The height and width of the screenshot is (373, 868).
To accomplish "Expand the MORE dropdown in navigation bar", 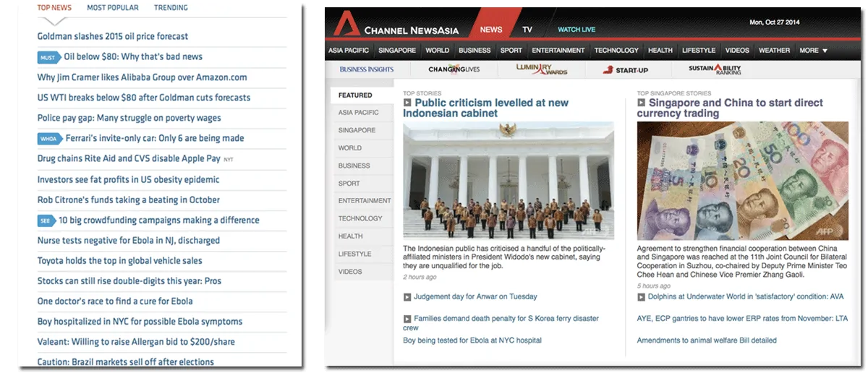I will point(813,51).
